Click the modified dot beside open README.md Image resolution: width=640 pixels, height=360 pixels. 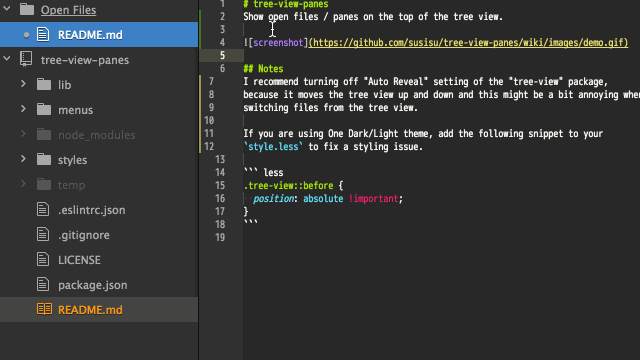coord(27,35)
